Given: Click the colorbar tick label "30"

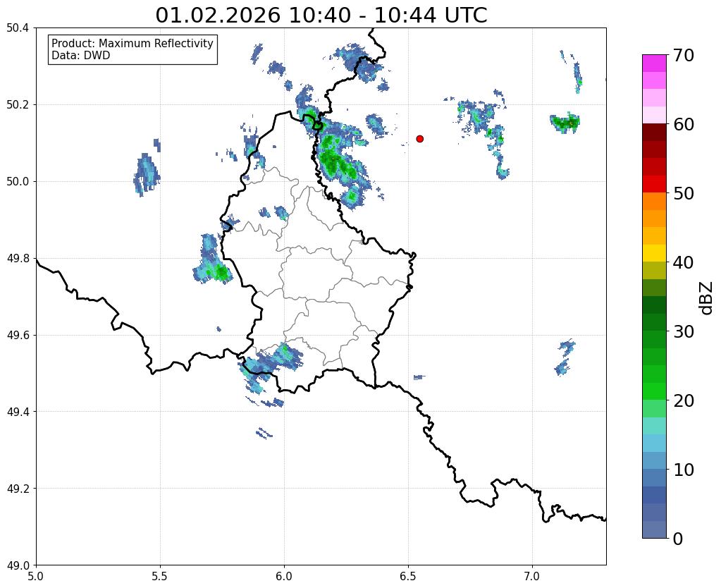Looking at the screenshot, I should pyautogui.click(x=684, y=331).
